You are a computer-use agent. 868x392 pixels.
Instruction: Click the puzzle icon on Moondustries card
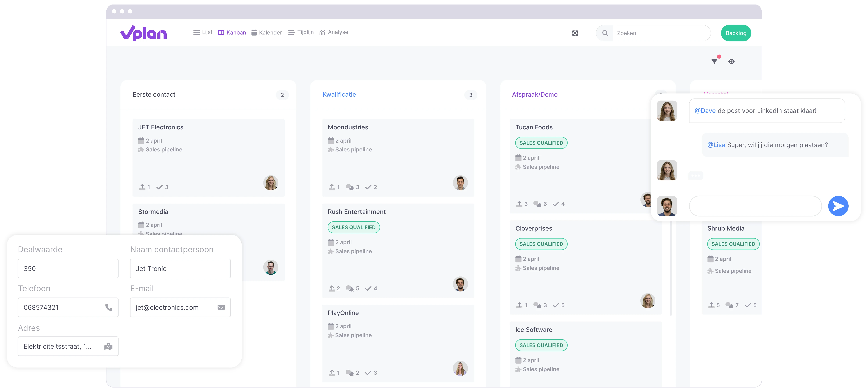pyautogui.click(x=330, y=150)
